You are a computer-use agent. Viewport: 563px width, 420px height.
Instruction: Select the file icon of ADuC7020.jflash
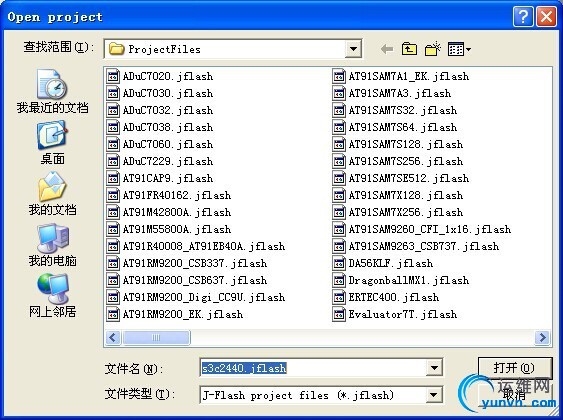[x=113, y=76]
